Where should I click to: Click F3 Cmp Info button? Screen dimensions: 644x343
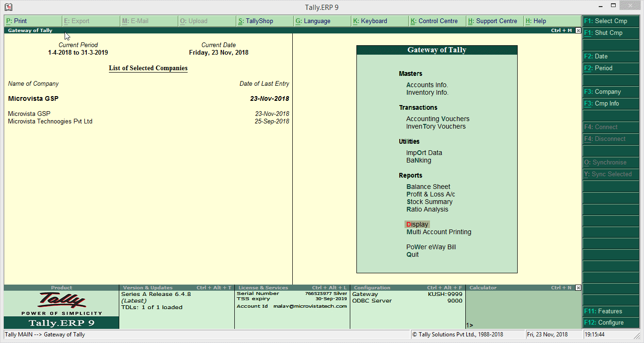click(611, 103)
